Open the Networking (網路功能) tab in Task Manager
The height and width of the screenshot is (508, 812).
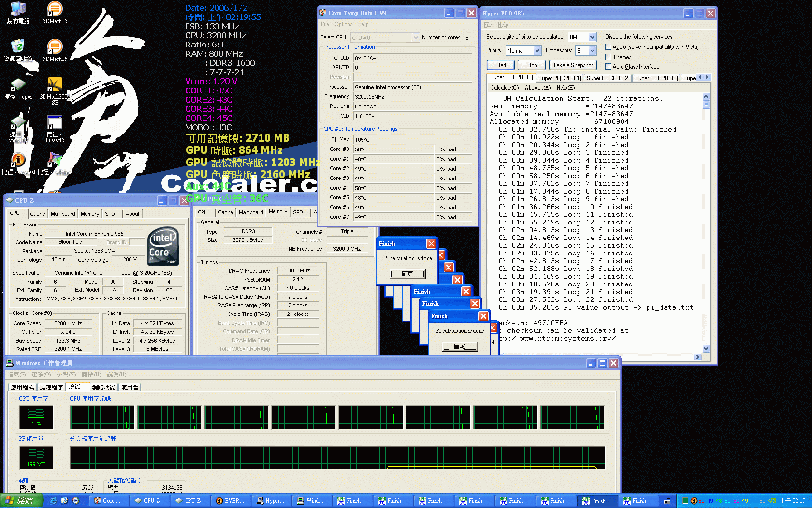click(103, 388)
